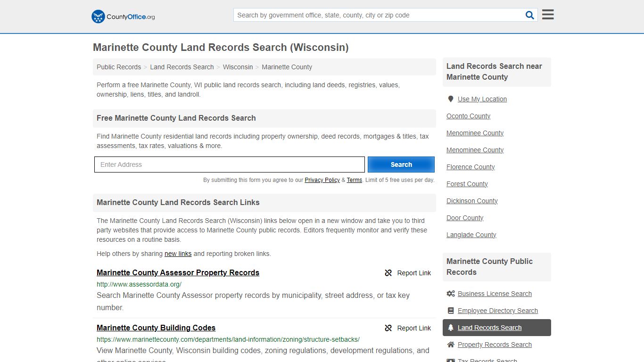This screenshot has height=362, width=644.
Task: Open Marinette County Assessor Property Records
Action: click(x=178, y=272)
